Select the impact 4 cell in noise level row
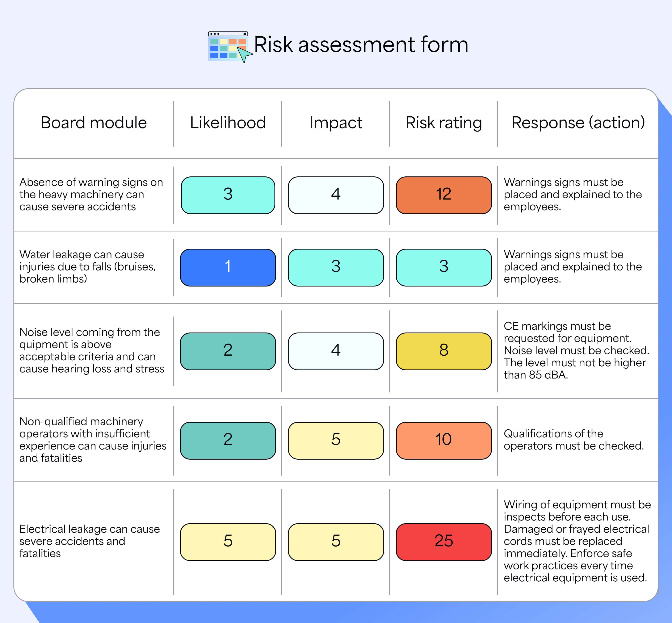Image resolution: width=672 pixels, height=623 pixels. [336, 351]
